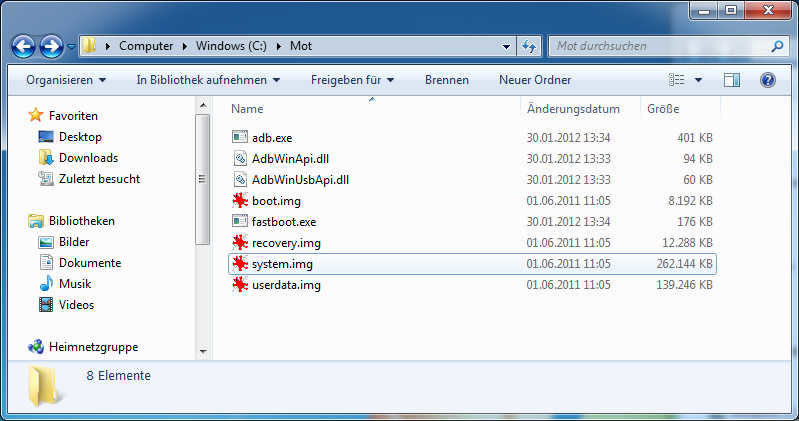
Task: Click the boot.img file name
Action: (x=276, y=201)
